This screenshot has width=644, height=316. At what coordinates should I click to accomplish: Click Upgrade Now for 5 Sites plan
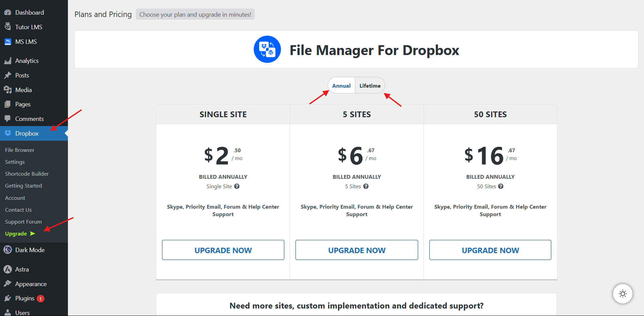[357, 250]
